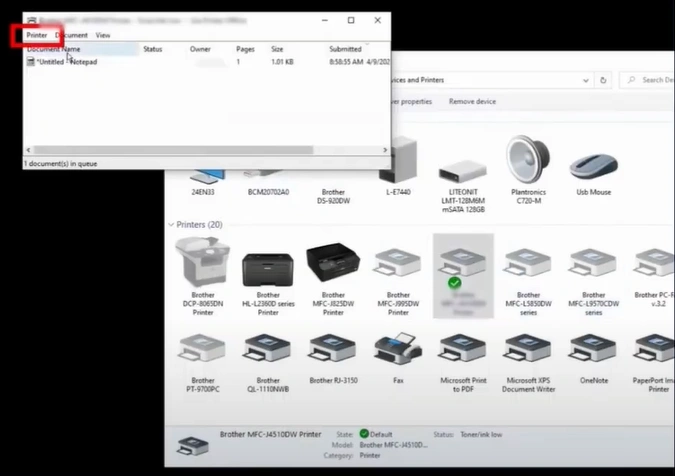Select the Fax device icon

click(x=398, y=350)
